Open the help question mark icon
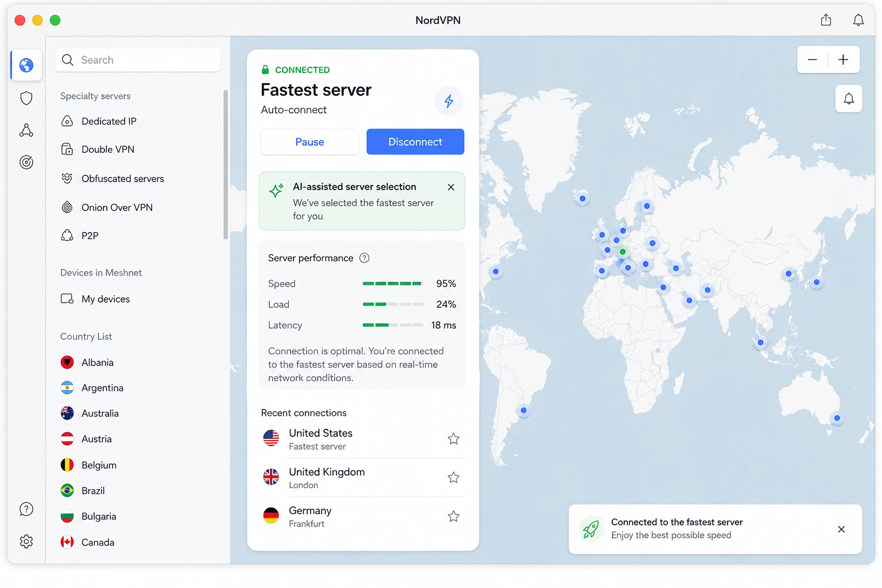The height and width of the screenshot is (588, 882). coord(26,509)
